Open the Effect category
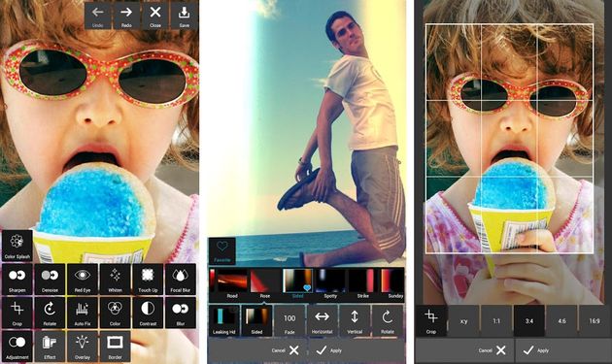The height and width of the screenshot is (364, 612). (x=50, y=346)
